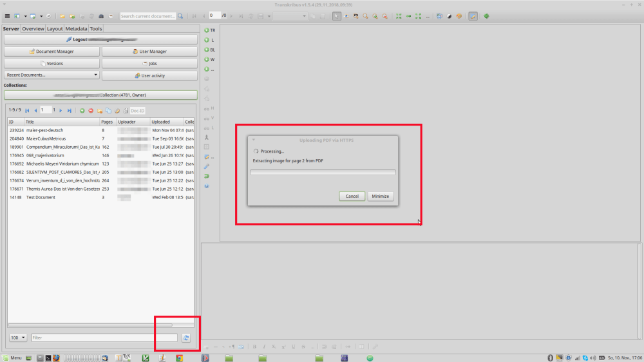Add a baseline with the BL button
The image size is (644, 362).
(x=210, y=50)
